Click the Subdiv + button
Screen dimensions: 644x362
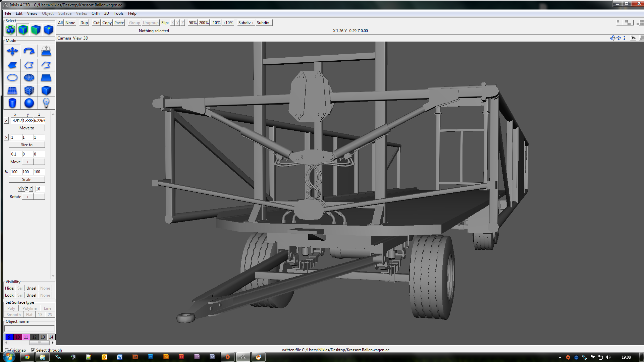click(x=246, y=23)
